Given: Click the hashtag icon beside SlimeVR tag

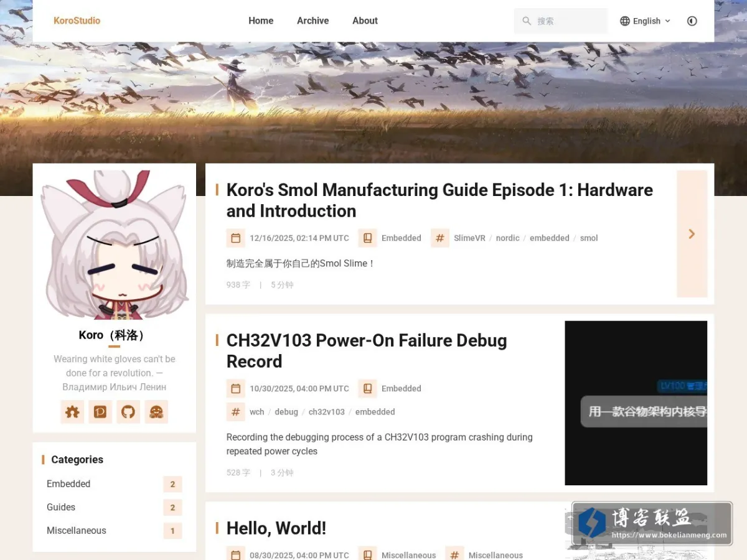Looking at the screenshot, I should [439, 238].
